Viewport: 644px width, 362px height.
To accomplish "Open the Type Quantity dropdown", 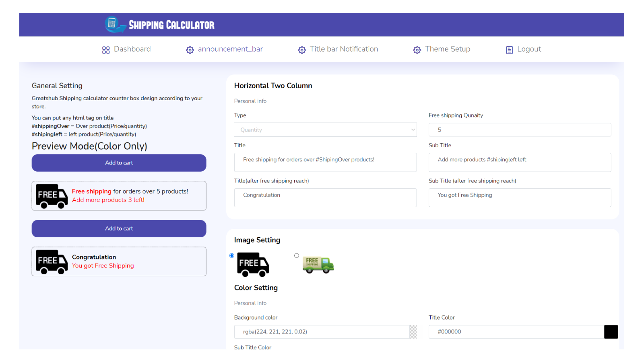I will point(325,130).
